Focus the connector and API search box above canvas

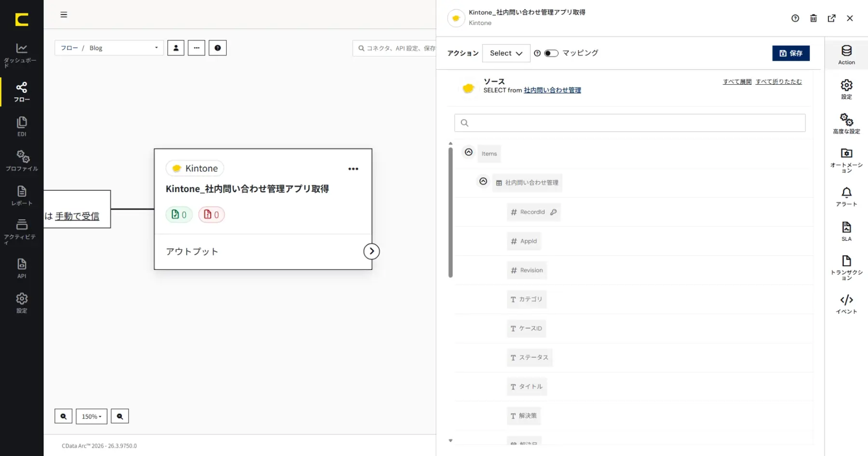395,48
